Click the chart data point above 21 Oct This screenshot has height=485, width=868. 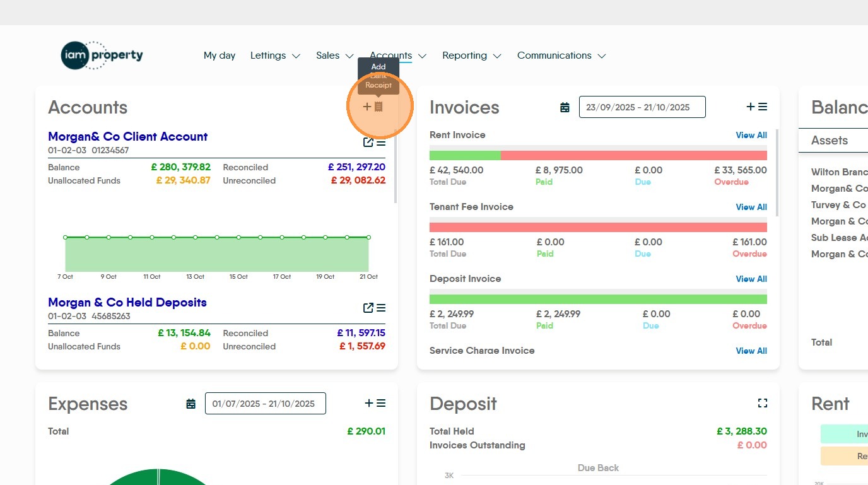[368, 237]
